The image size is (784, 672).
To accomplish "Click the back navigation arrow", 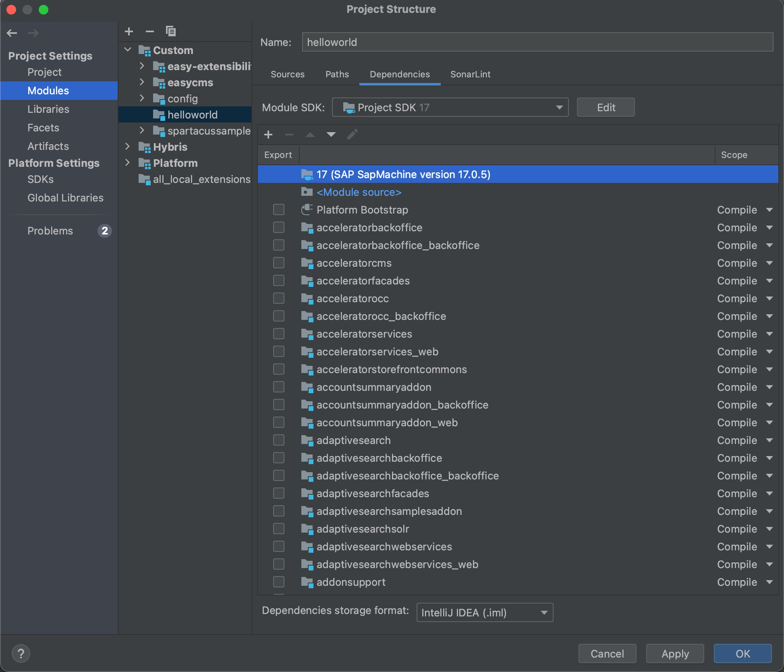I will click(12, 33).
